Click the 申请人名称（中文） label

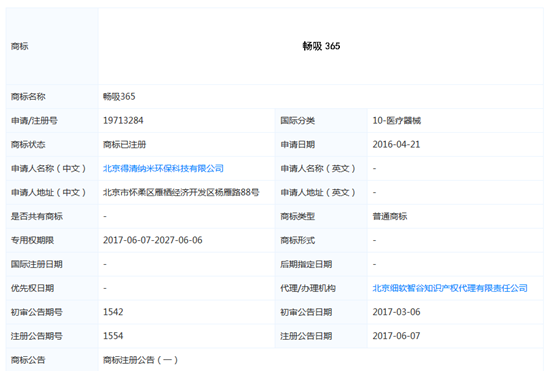pyautogui.click(x=49, y=168)
